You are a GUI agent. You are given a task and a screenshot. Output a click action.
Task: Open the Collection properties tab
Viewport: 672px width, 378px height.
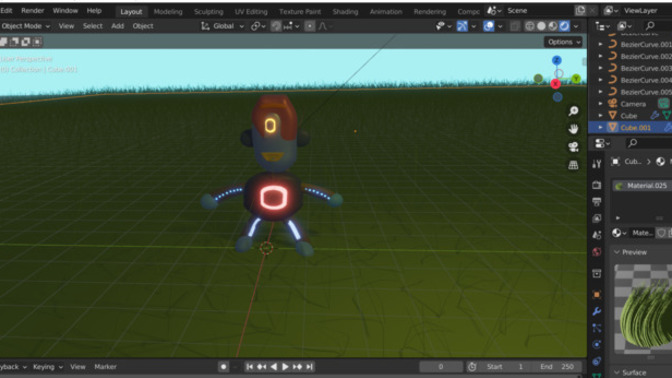597,273
